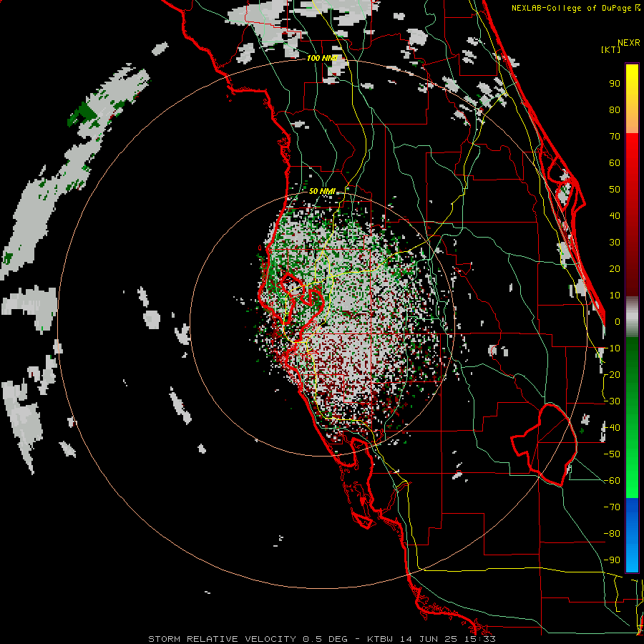Click the 0 value on the velocity scale
Screen dimensions: 644x644
618,322
